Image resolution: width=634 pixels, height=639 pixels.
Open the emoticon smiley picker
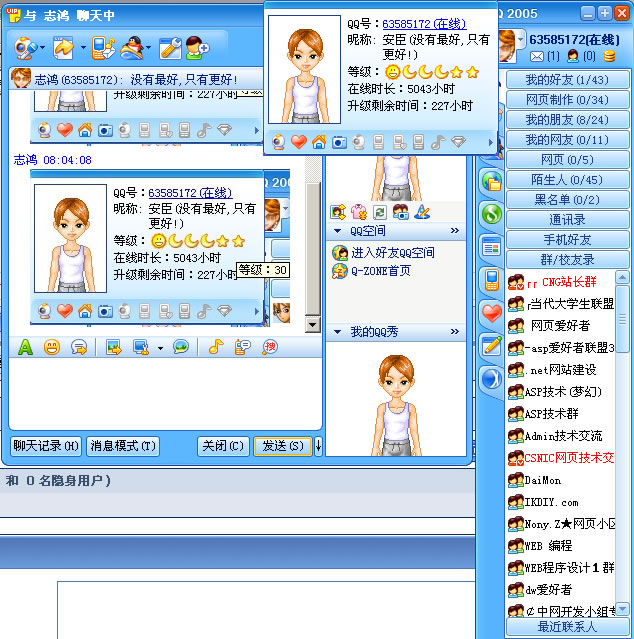pyautogui.click(x=52, y=347)
